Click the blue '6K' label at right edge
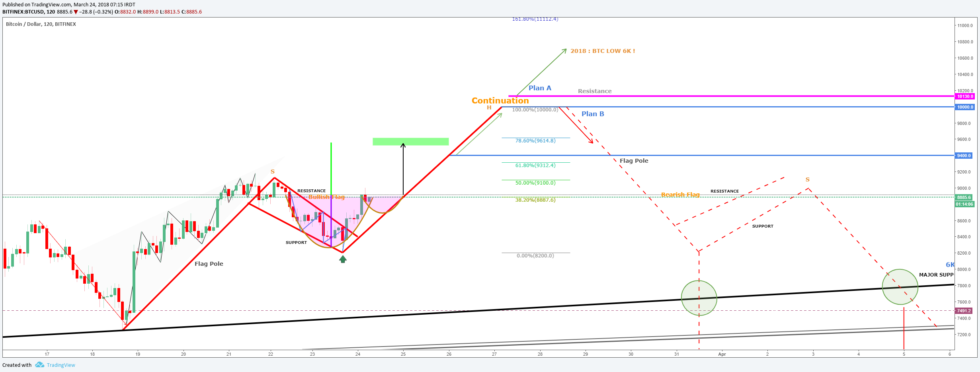Screen dimensions: 980x372 pos(950,265)
